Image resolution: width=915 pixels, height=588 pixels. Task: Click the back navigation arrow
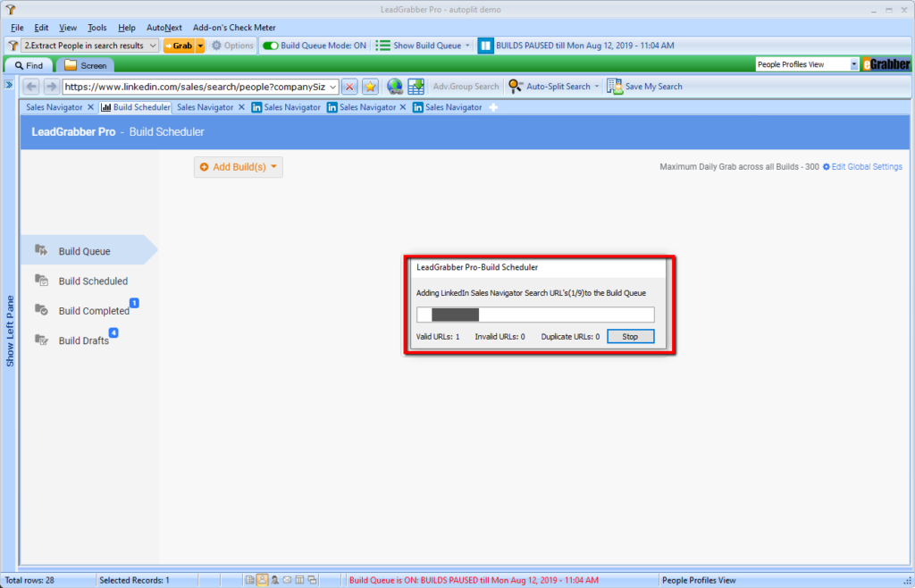(31, 87)
